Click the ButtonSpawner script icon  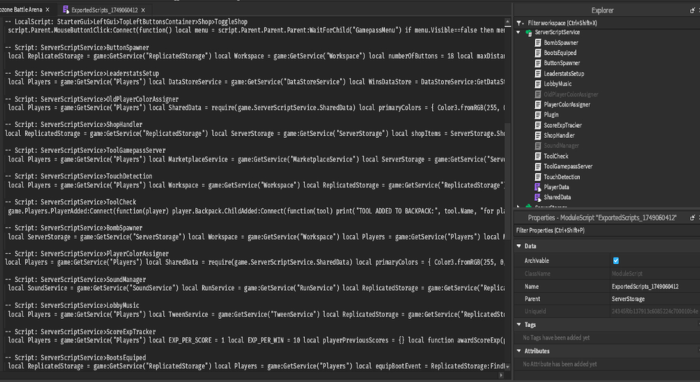[x=538, y=63]
